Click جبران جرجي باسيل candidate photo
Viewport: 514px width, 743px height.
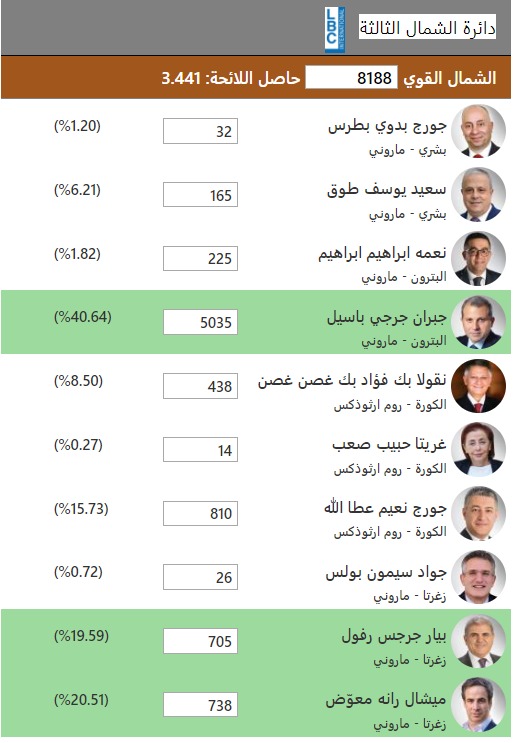478,322
